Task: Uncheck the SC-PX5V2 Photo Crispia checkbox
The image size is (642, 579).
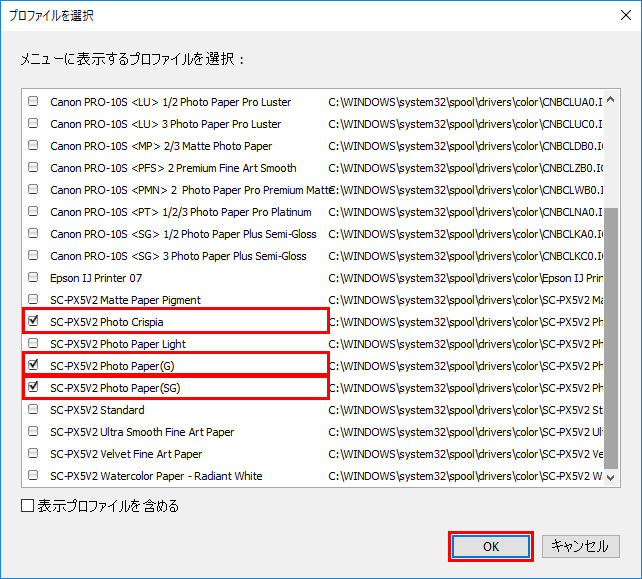Action: pyautogui.click(x=33, y=321)
